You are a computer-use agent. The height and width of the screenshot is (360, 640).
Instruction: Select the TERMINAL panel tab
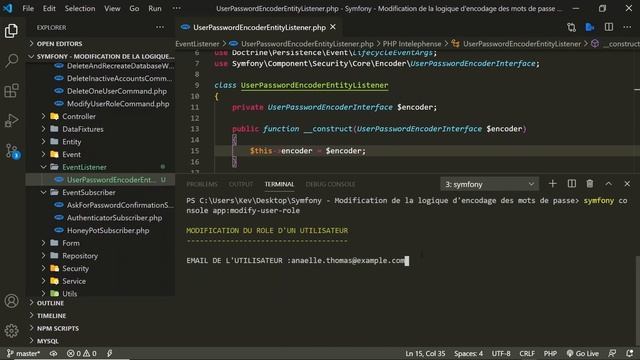(x=279, y=184)
